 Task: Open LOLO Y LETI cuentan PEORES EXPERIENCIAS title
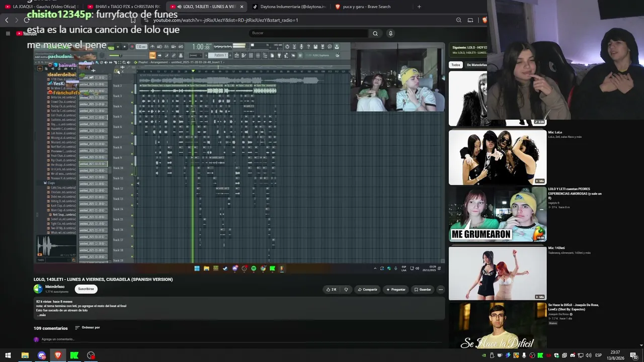(575, 194)
